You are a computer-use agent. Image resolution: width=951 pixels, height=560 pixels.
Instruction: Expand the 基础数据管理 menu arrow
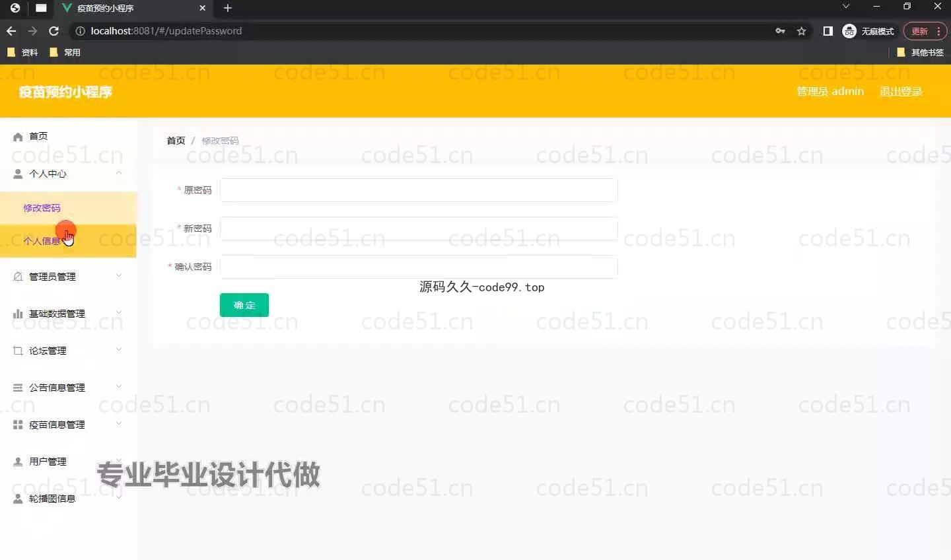click(119, 312)
